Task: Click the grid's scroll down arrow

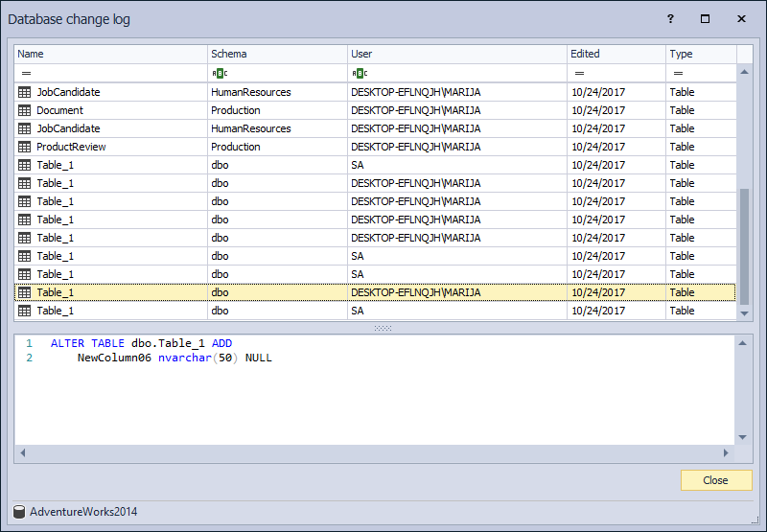Action: point(744,312)
